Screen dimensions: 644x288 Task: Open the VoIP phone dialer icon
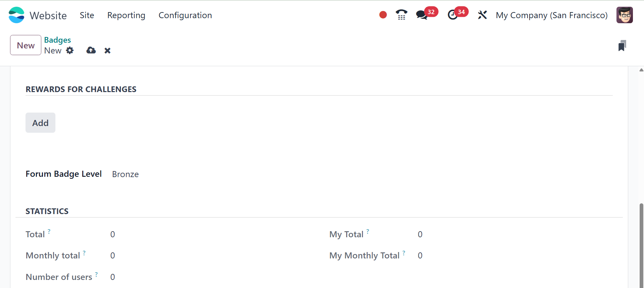(x=401, y=15)
